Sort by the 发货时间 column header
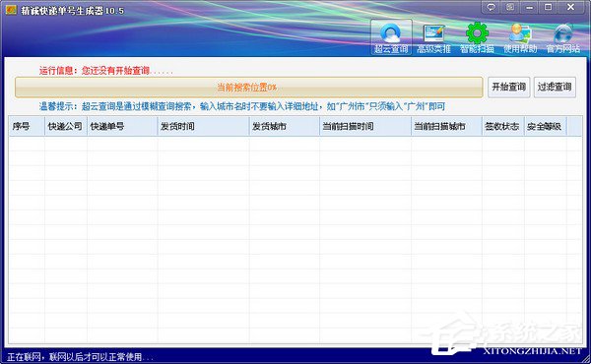 click(x=203, y=126)
